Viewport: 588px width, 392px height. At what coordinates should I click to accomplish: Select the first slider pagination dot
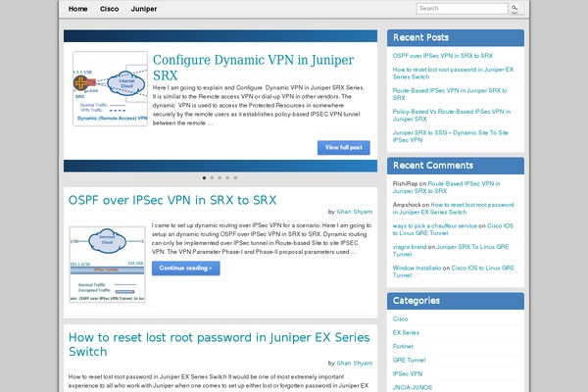point(205,177)
